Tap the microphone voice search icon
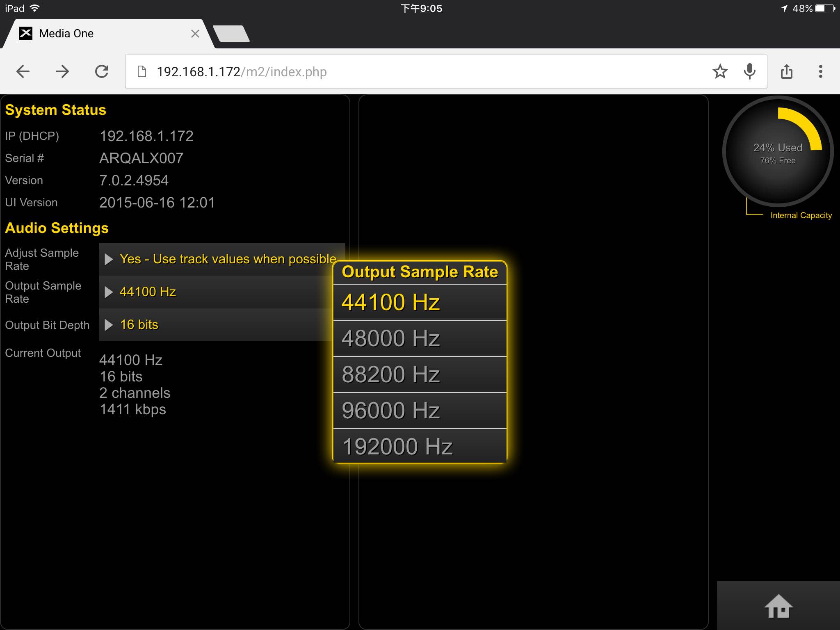The width and height of the screenshot is (840, 630). pos(749,72)
